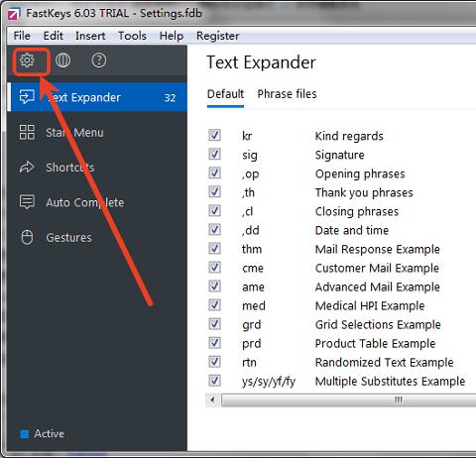Image resolution: width=476 pixels, height=458 pixels.
Task: Open the settings gear icon
Action: point(27,60)
